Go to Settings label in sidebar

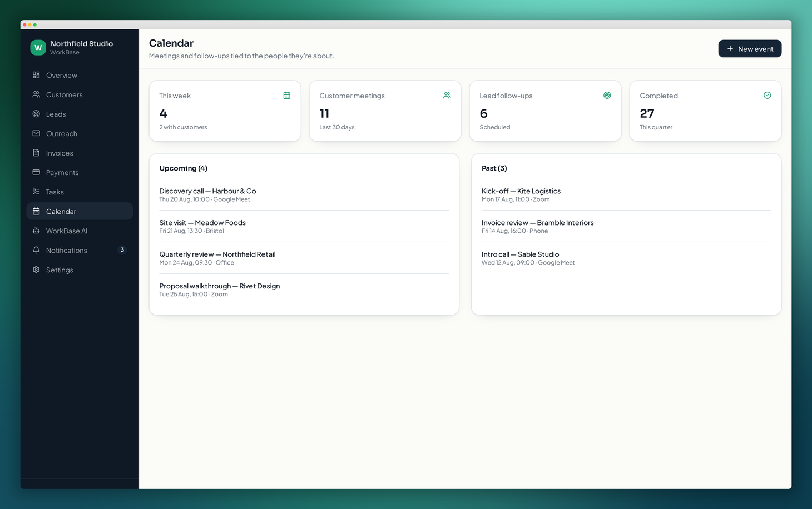tap(60, 270)
